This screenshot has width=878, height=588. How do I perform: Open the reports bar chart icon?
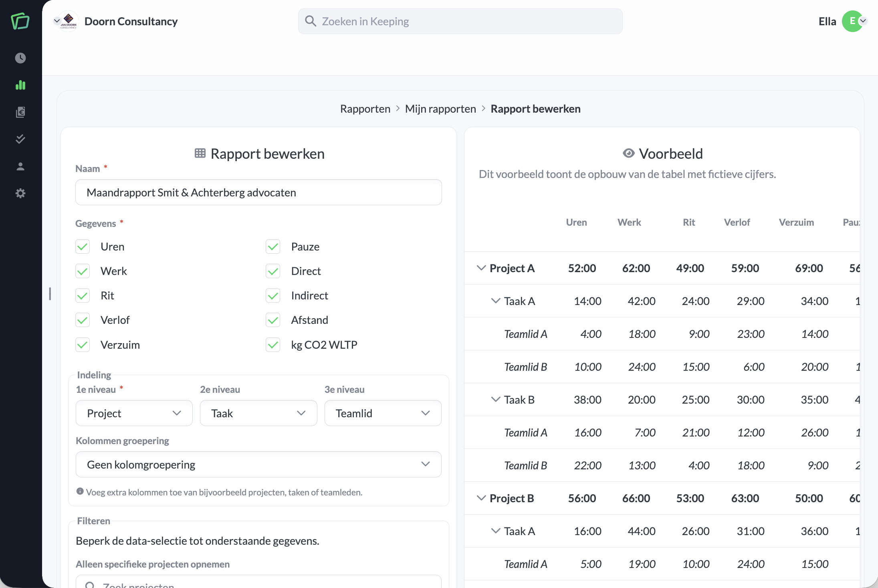click(20, 85)
